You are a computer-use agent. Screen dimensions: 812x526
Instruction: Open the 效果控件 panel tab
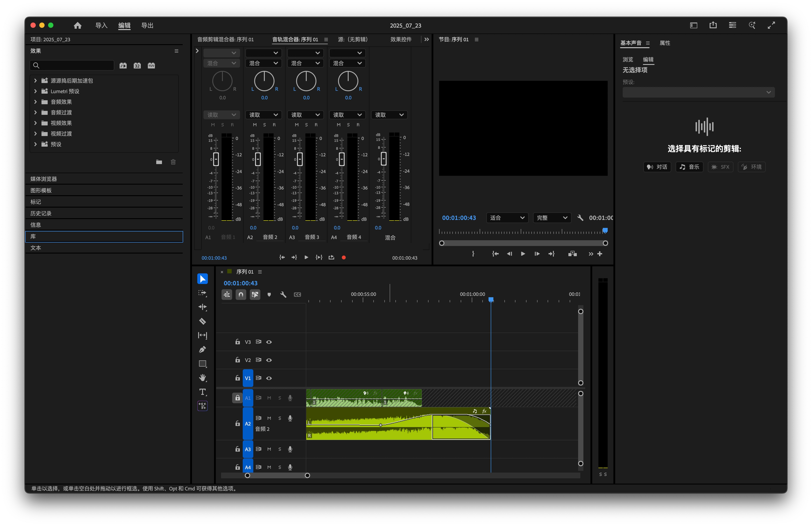click(400, 39)
